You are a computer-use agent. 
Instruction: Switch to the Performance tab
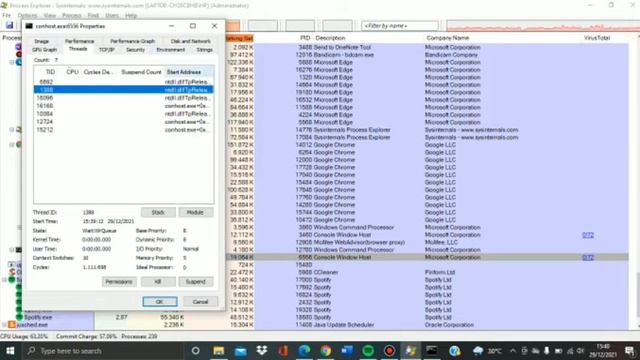click(x=80, y=41)
